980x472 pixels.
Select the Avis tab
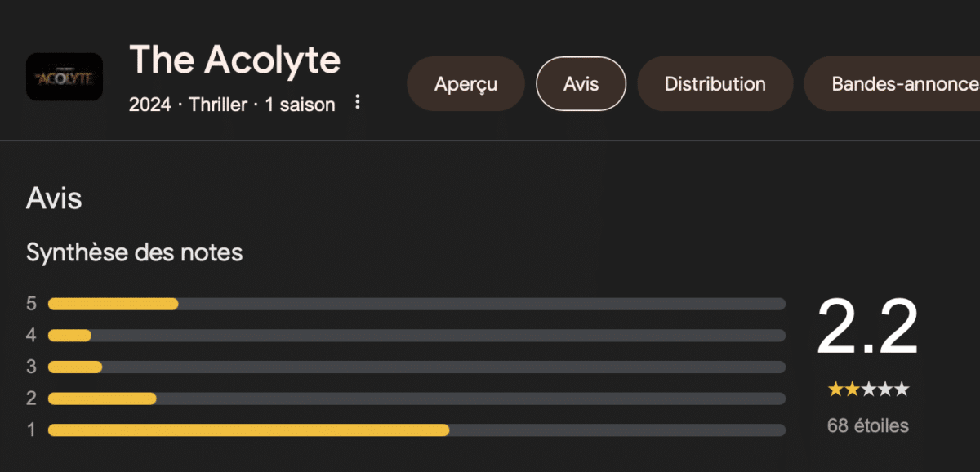(581, 83)
